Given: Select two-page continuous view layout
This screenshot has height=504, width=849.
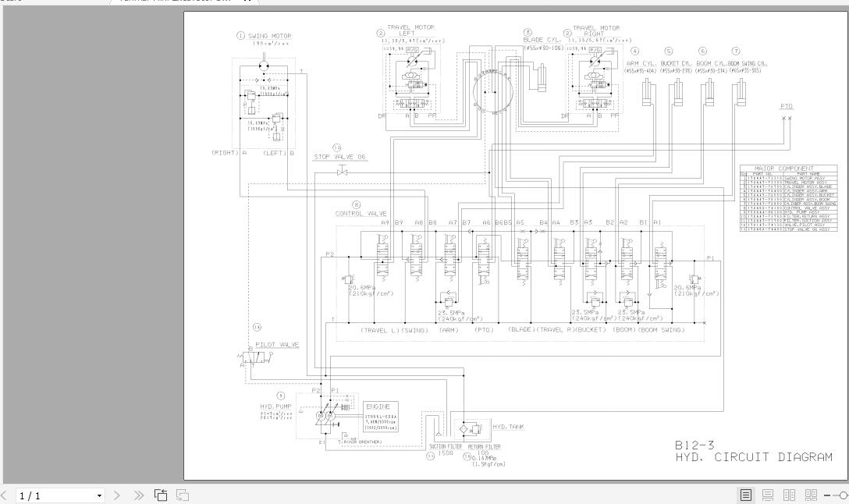Looking at the screenshot, I should pyautogui.click(x=811, y=495).
